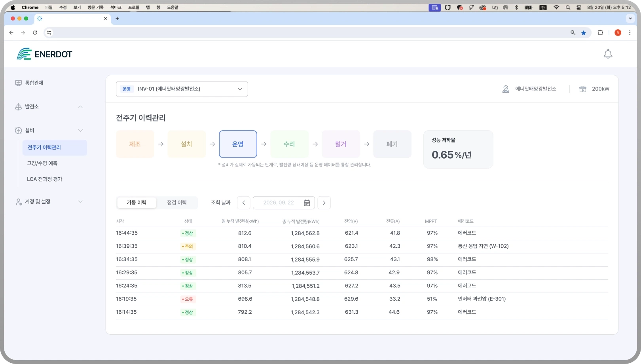641x364 pixels.
Task: Click error text 인버터 과전압 (E-301)
Action: pos(482,299)
